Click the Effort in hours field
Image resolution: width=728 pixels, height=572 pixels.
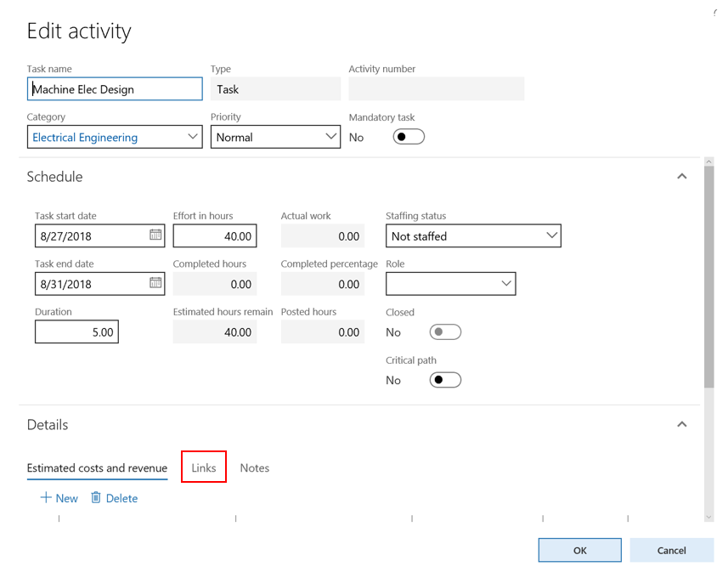[x=215, y=236]
